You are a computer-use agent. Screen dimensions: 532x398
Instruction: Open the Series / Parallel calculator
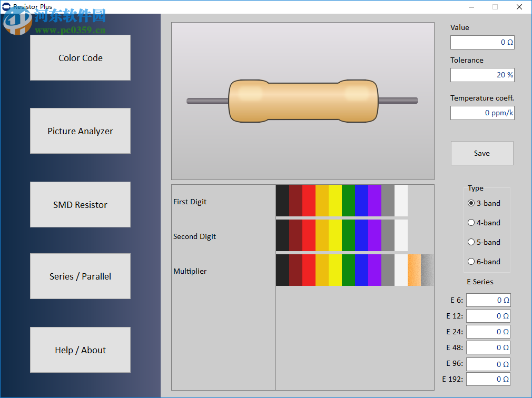click(80, 276)
